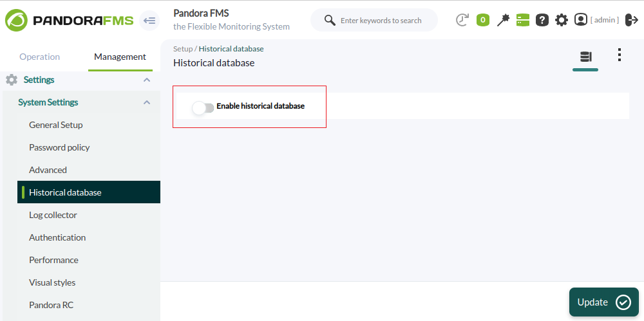Click the Update button
The image size is (644, 321).
click(604, 302)
